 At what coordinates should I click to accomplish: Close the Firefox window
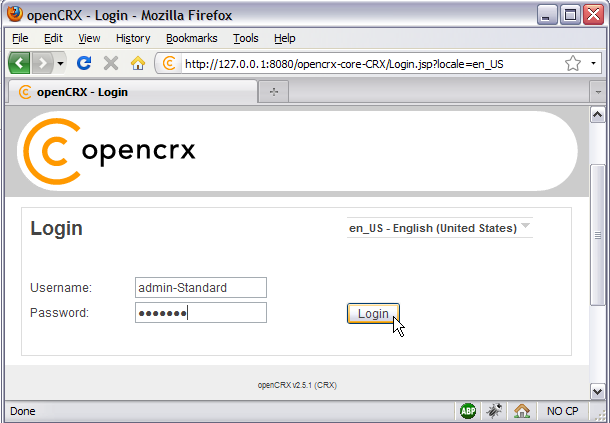pos(594,15)
